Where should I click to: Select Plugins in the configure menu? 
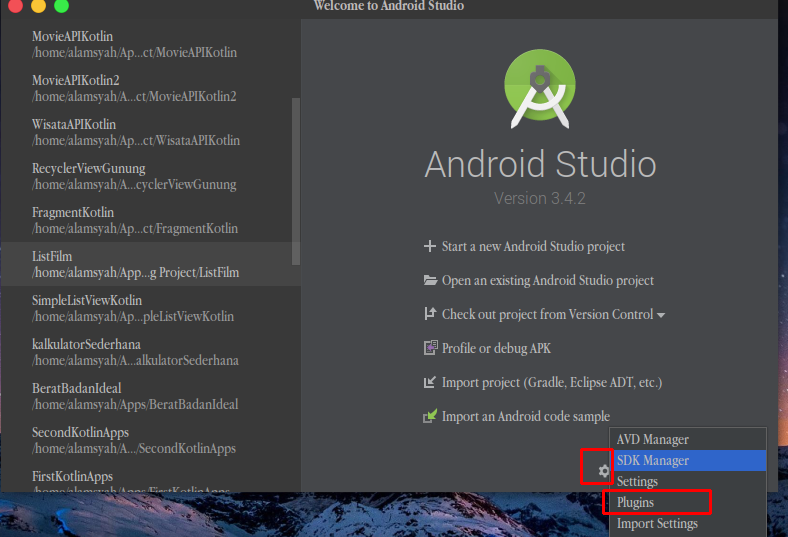tap(688, 503)
